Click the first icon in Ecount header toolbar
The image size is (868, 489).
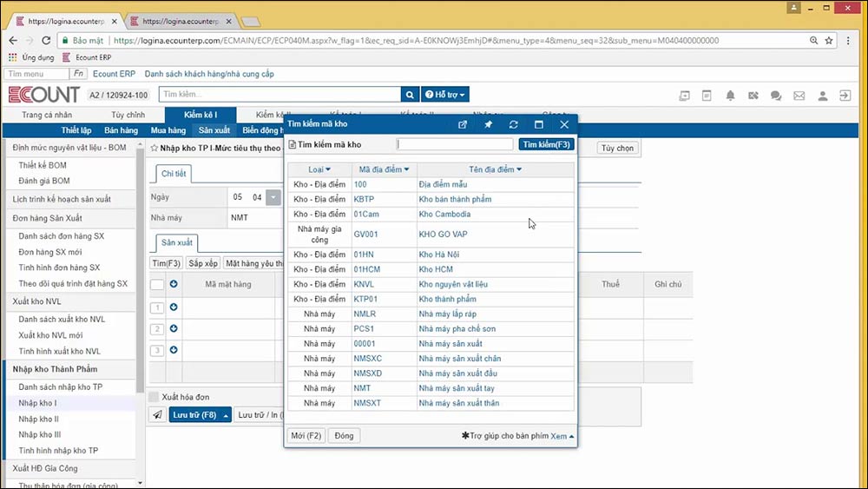(685, 96)
